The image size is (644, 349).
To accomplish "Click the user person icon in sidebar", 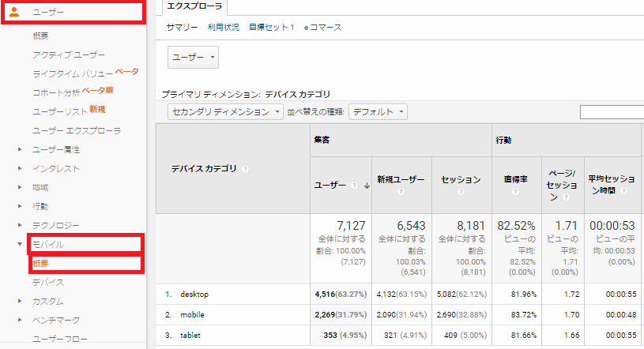I will [14, 12].
